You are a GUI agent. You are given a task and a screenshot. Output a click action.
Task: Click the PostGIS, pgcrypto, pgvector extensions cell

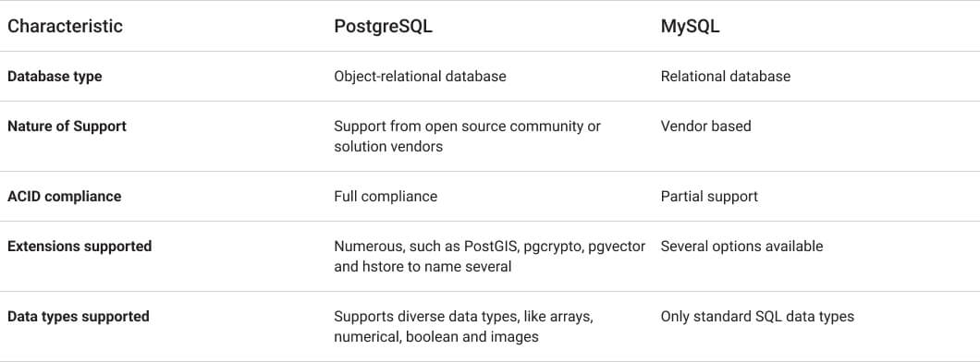coord(489,257)
